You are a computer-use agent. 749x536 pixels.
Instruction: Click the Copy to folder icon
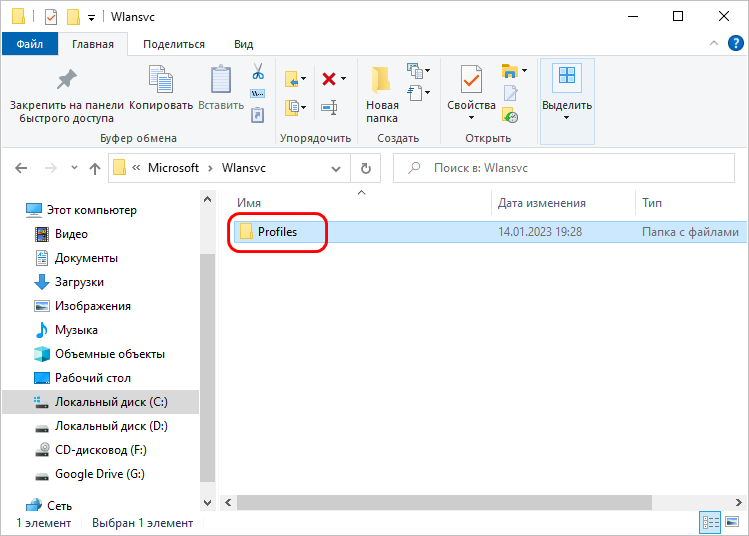tap(291, 107)
